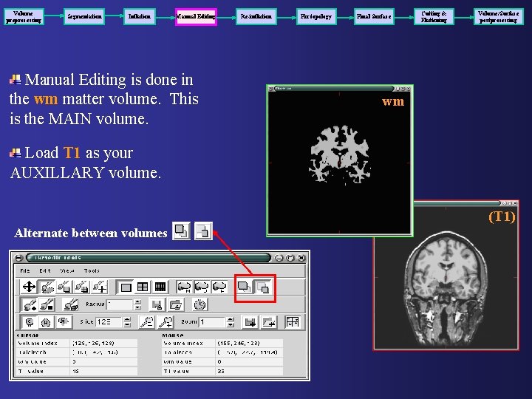Viewport: 532px width, 399px height.
Task: Select the edit voxels brush tool
Action: pyautogui.click(x=64, y=287)
